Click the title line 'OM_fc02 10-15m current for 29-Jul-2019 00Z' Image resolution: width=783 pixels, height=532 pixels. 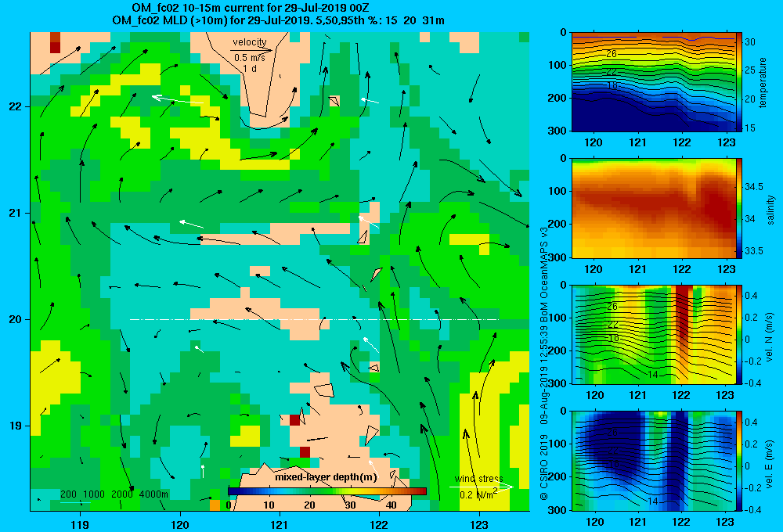click(251, 8)
